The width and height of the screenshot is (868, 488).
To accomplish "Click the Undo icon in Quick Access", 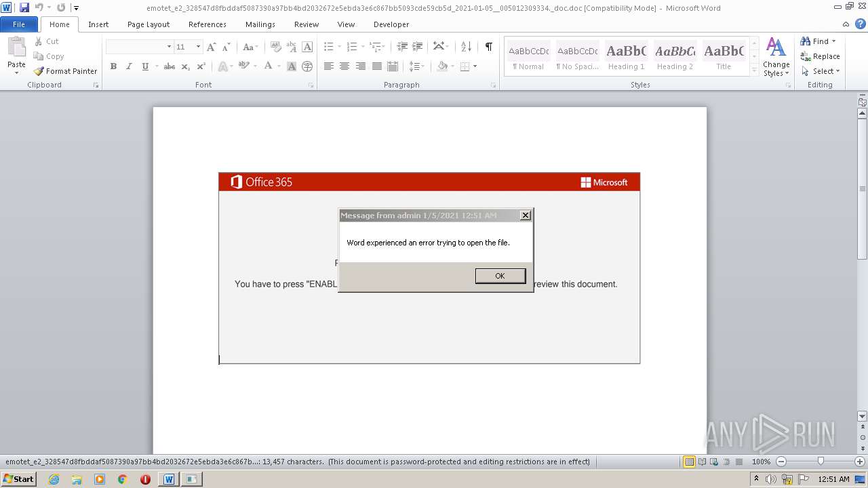I will [39, 7].
